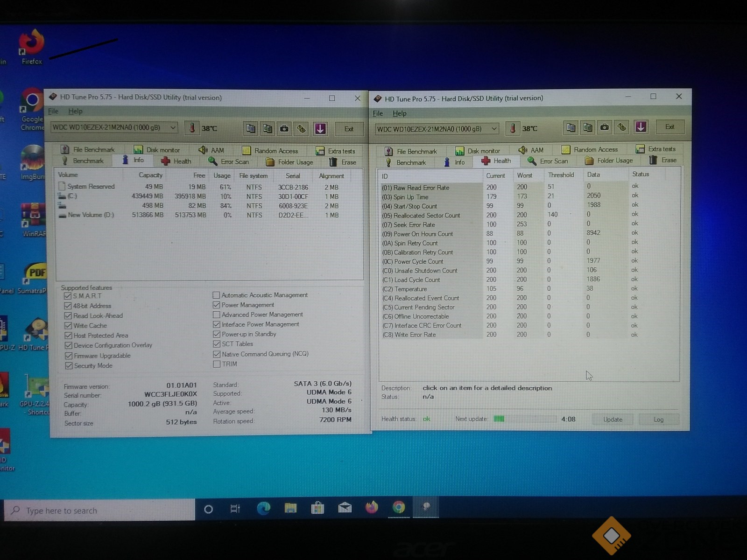Click the purple down-arrow icon in right window
Screen dimensions: 747x560
coord(641,127)
